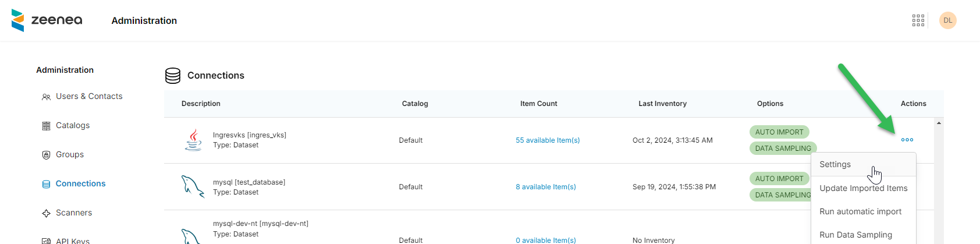Click the Users & Contacts sidebar icon
The height and width of the screenshot is (244, 980).
(46, 97)
